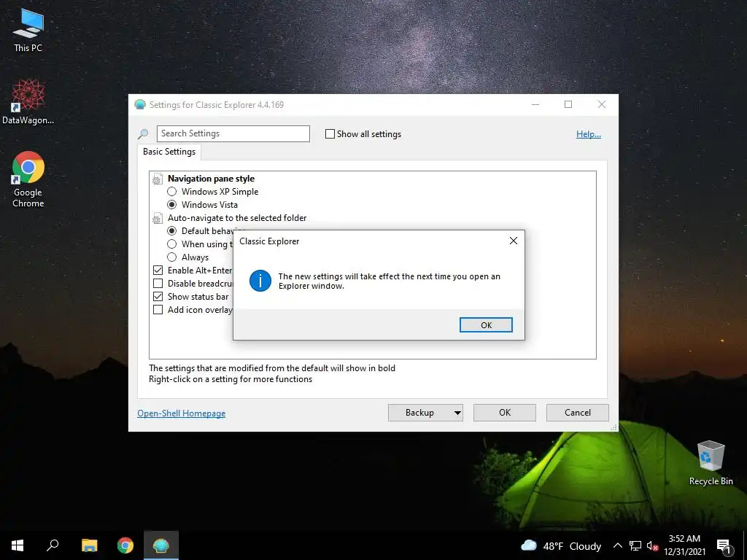Click OK in the settings window
The image size is (747, 560).
505,413
